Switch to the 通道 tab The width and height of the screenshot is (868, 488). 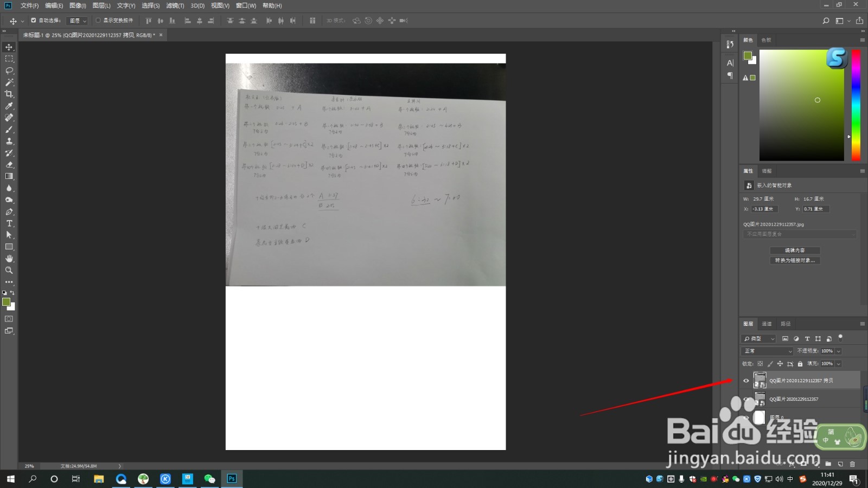(x=767, y=324)
